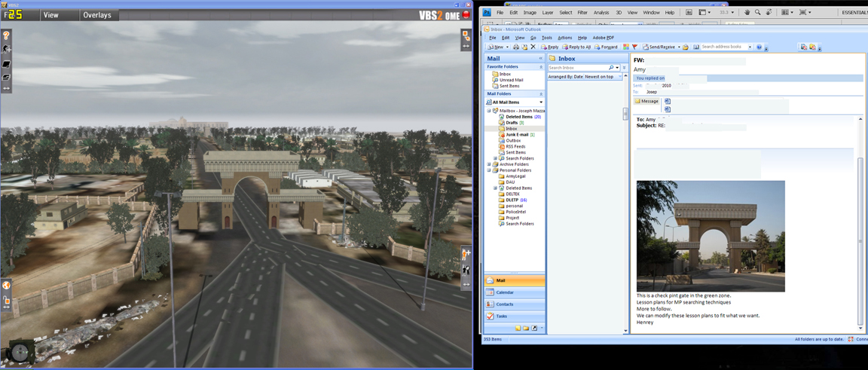Viewport: 868px width, 370px height.
Task: Click the Reply to All button
Action: pyautogui.click(x=576, y=47)
